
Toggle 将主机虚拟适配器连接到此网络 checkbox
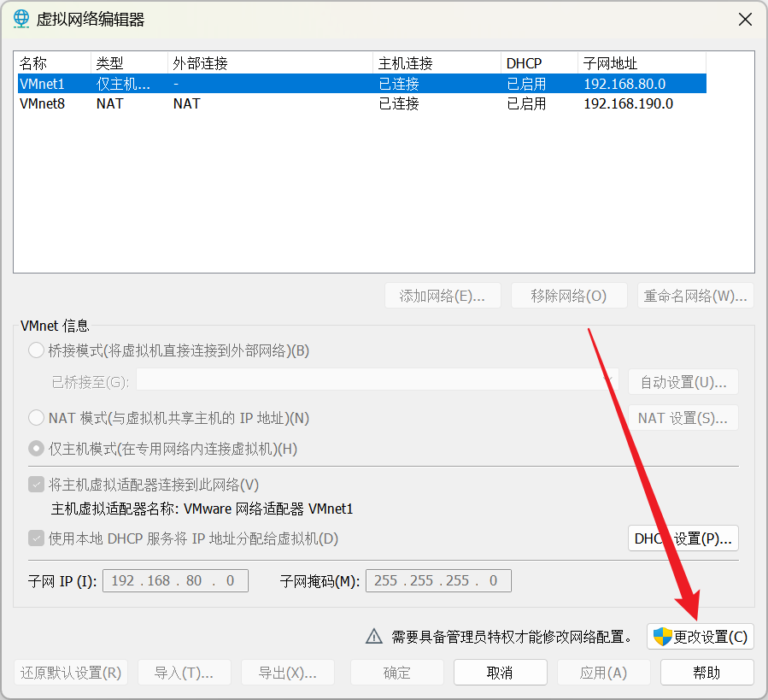pos(36,485)
